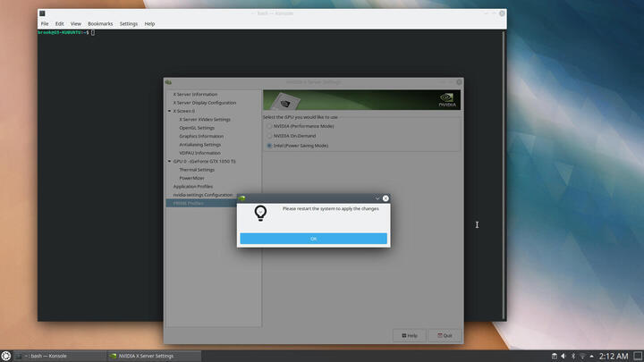Select NVIDIA (Performance Mode) radio option
The height and width of the screenshot is (362, 644).
click(269, 126)
